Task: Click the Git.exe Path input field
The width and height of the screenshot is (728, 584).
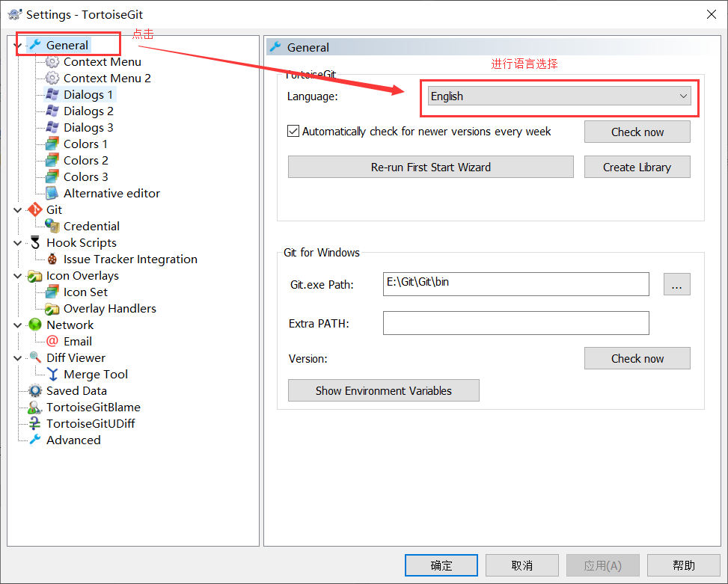Action: (516, 284)
